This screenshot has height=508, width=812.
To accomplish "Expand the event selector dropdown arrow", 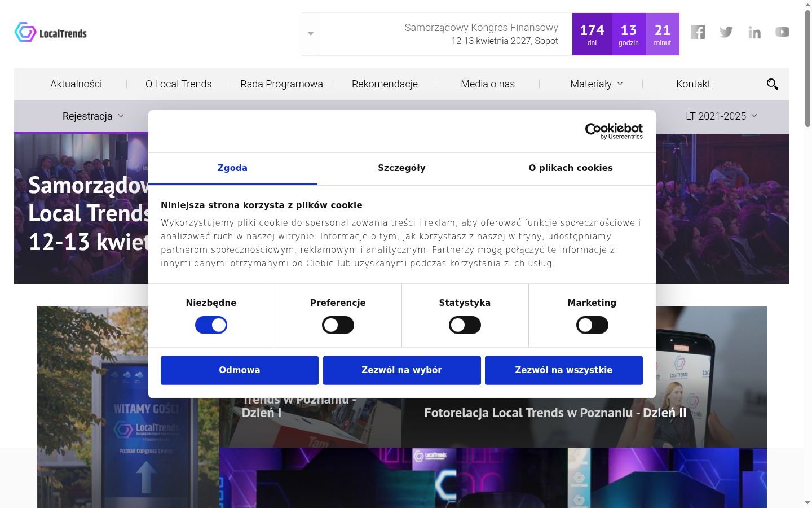I will coord(311,34).
